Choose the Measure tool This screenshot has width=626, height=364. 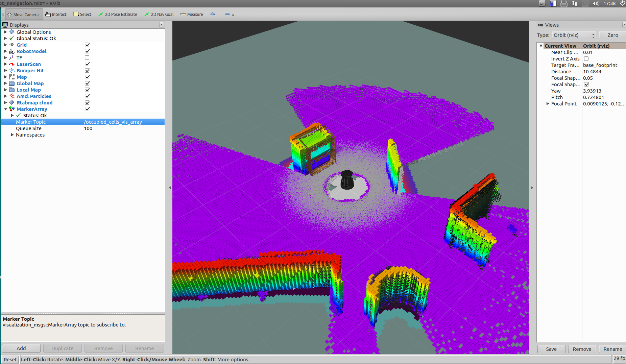pos(191,14)
